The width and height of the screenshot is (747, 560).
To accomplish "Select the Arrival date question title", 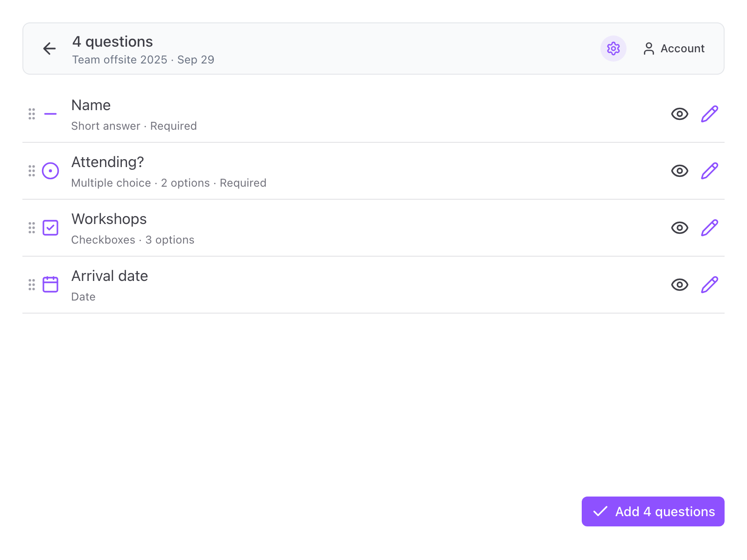I will point(110,276).
